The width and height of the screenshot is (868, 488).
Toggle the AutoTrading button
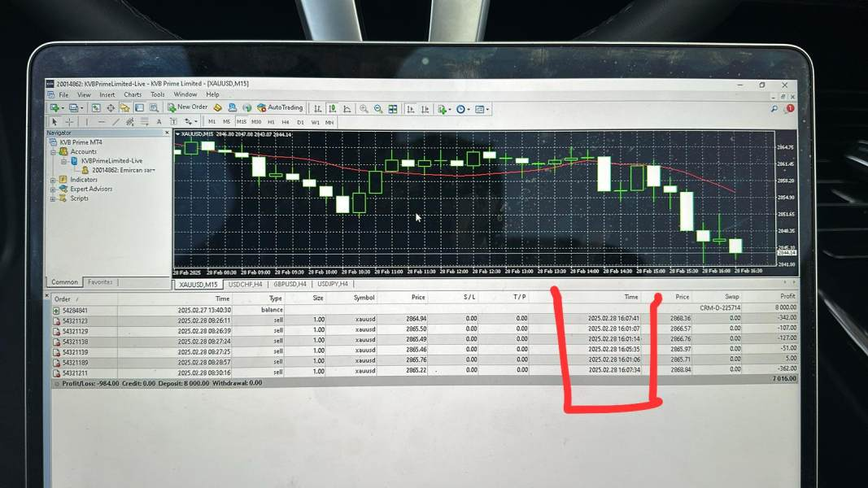pyautogui.click(x=280, y=108)
